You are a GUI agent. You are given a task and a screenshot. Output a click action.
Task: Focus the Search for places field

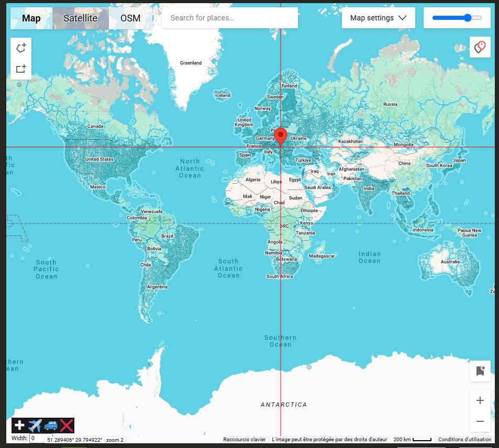point(229,18)
